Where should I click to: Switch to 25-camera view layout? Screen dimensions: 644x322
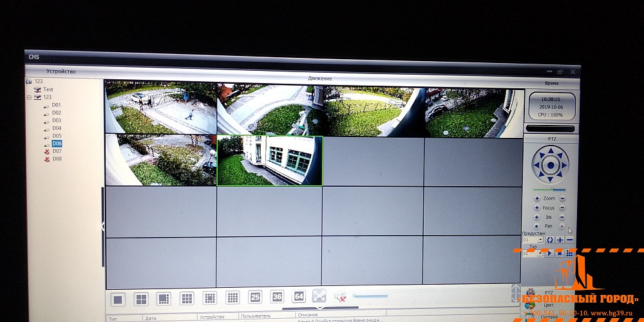255,297
